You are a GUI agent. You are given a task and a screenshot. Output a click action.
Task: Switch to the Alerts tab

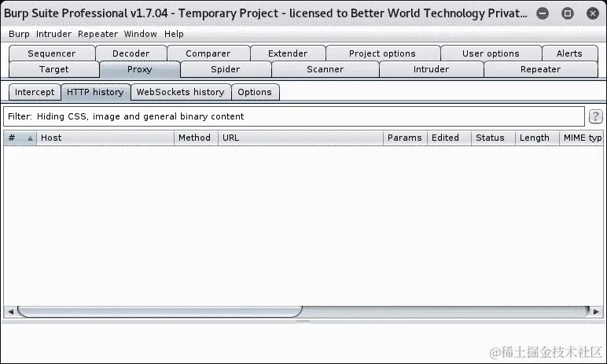[569, 53]
